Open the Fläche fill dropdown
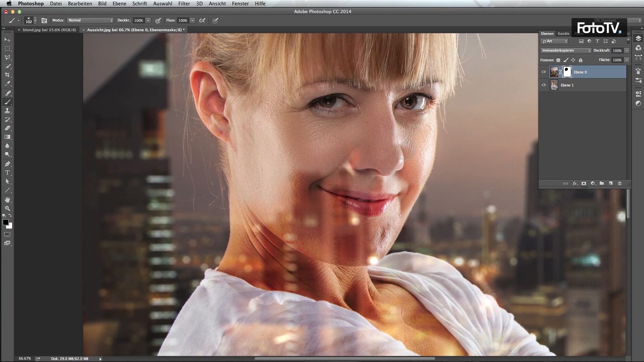The height and width of the screenshot is (362, 644). [x=627, y=60]
